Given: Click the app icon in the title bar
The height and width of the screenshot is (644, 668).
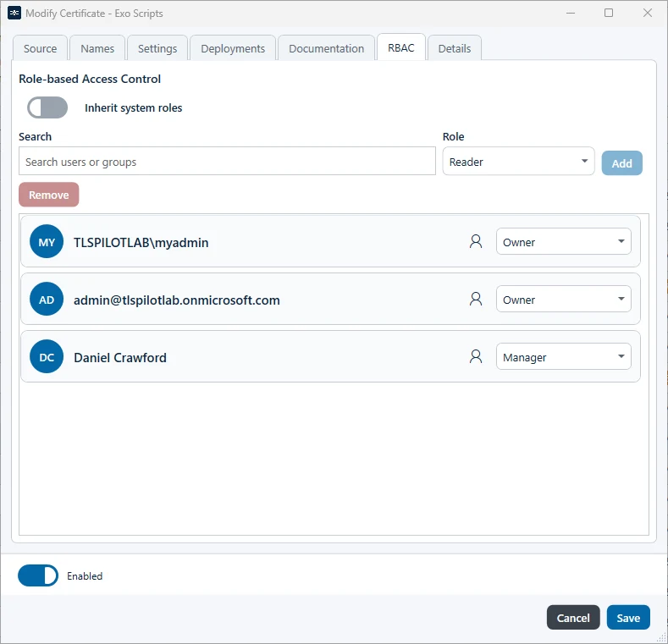Looking at the screenshot, I should tap(14, 14).
